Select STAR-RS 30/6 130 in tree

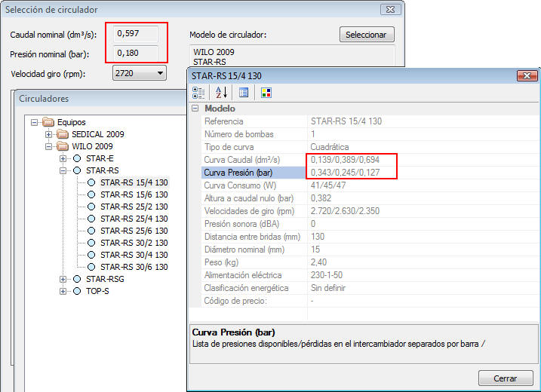(x=134, y=267)
